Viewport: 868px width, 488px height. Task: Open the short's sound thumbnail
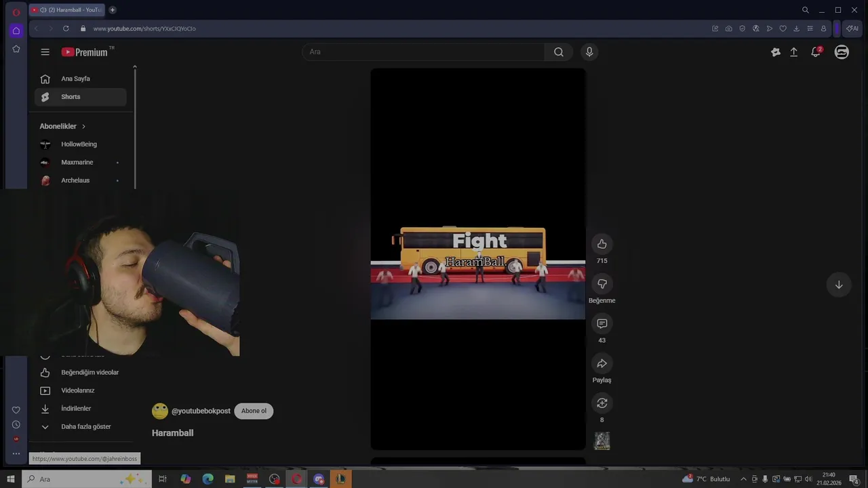(602, 441)
